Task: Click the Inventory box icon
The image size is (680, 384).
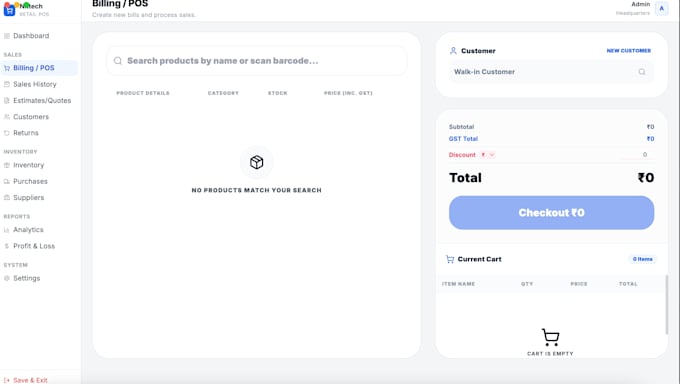Action: [x=7, y=165]
